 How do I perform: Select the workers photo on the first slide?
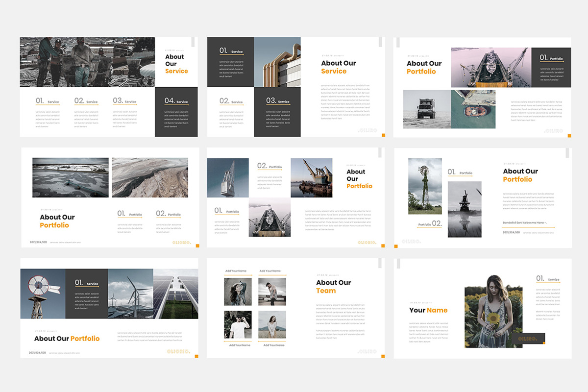click(87, 62)
